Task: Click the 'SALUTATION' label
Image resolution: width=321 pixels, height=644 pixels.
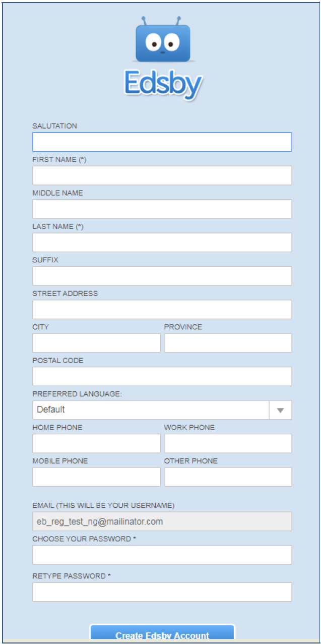Action: 55,126
